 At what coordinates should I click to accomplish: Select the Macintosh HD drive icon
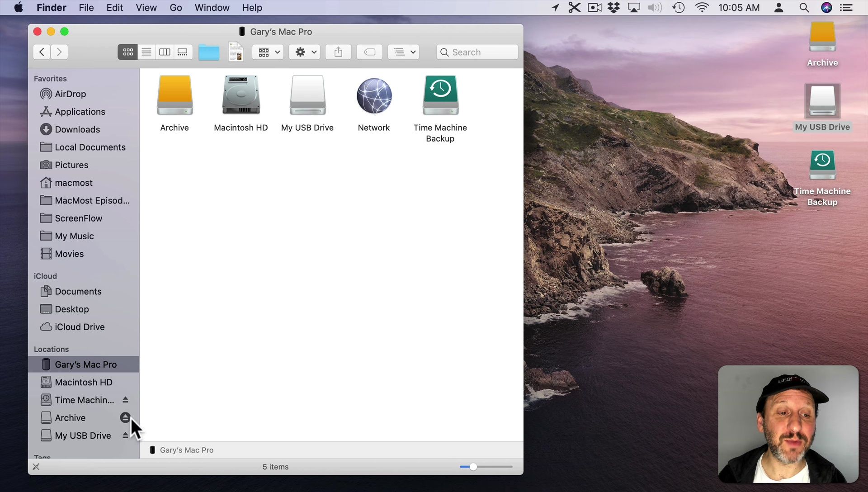[241, 95]
